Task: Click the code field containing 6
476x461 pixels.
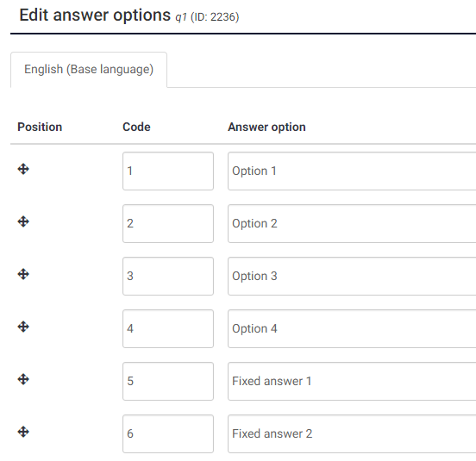Action: tap(168, 433)
